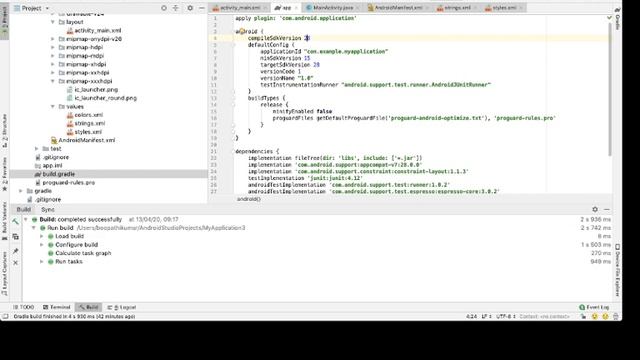This screenshot has width=640, height=360.
Task: Toggle the Project side tool tab
Action: coord(4,20)
